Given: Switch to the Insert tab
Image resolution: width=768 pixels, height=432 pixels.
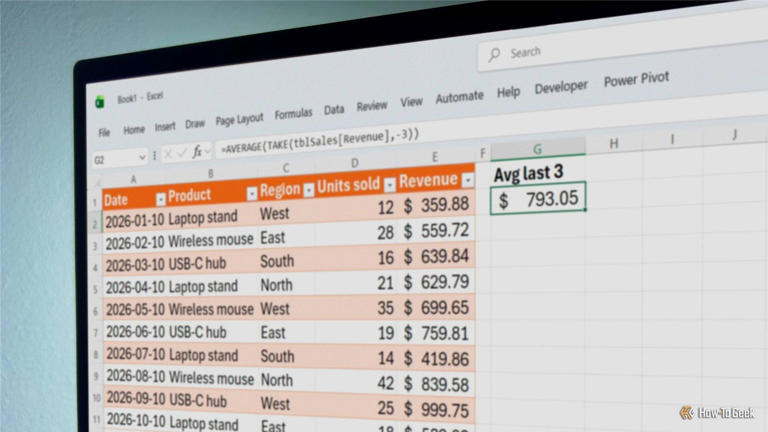Looking at the screenshot, I should [x=165, y=127].
